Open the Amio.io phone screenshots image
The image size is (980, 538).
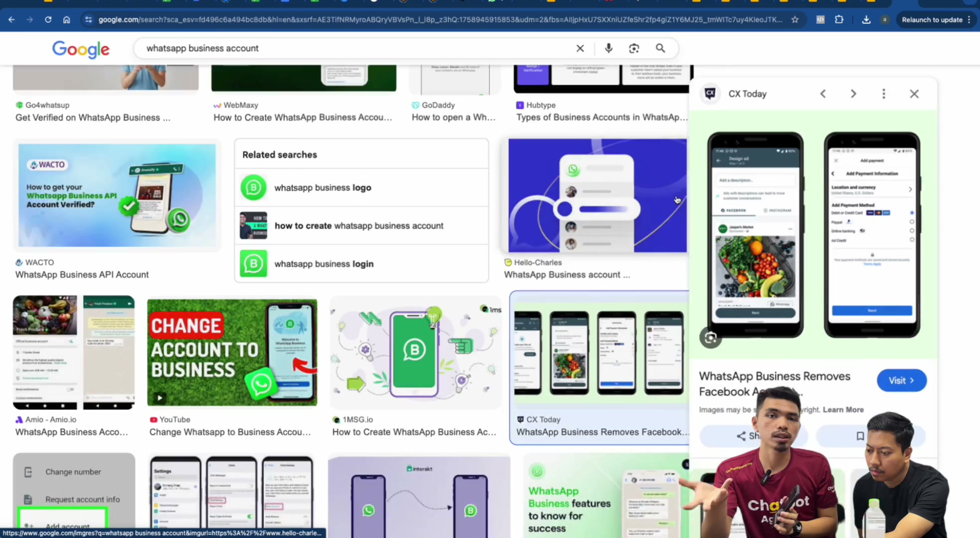[x=74, y=353]
